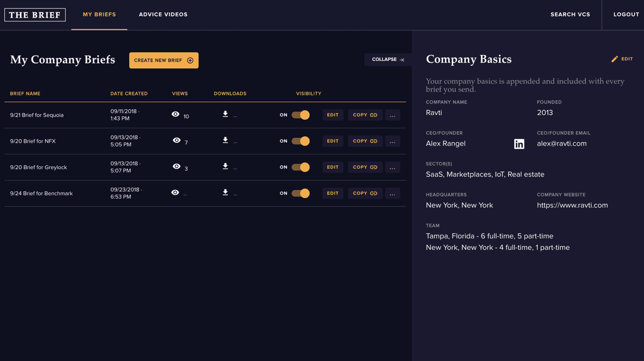644x361 pixels.
Task: Copy link for the NFX brief
Action: point(365,141)
